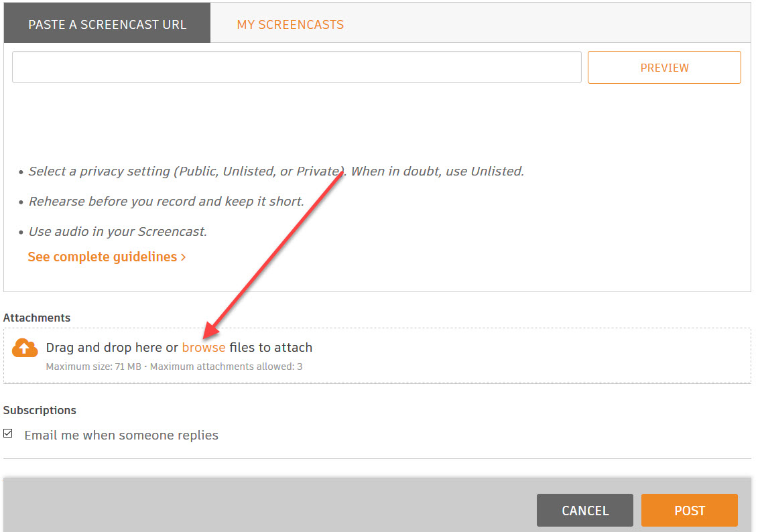
Task: Click the PREVIEW button
Action: pos(664,67)
